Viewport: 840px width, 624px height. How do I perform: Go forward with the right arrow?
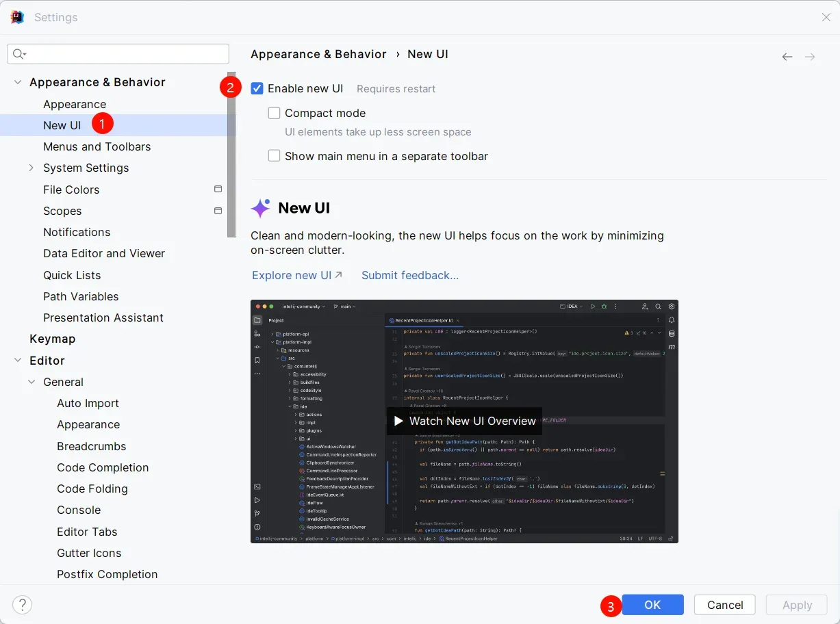click(x=810, y=57)
